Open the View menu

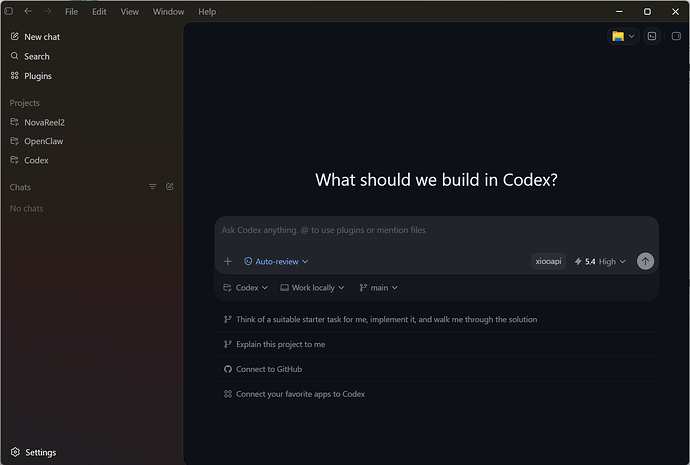click(x=129, y=12)
